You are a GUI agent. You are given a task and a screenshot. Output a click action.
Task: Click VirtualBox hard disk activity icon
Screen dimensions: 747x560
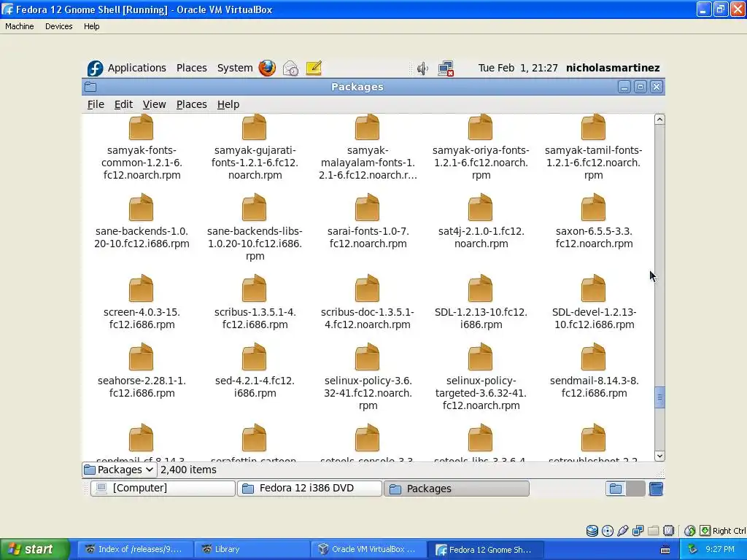pos(592,531)
